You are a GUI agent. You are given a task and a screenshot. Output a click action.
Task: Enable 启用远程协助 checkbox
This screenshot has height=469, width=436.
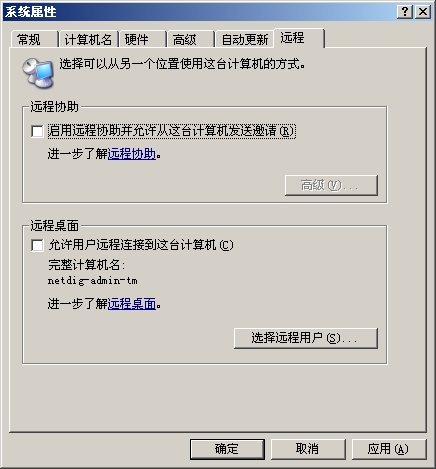pos(37,131)
